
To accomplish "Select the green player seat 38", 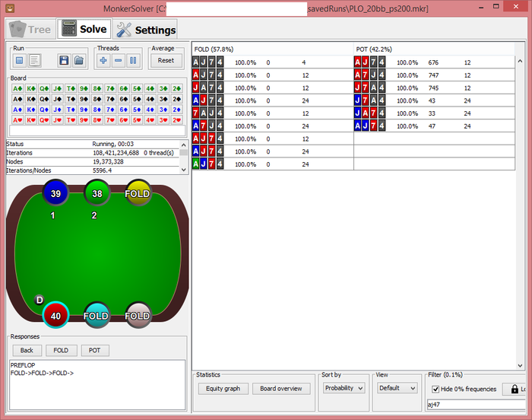I will (x=97, y=193).
